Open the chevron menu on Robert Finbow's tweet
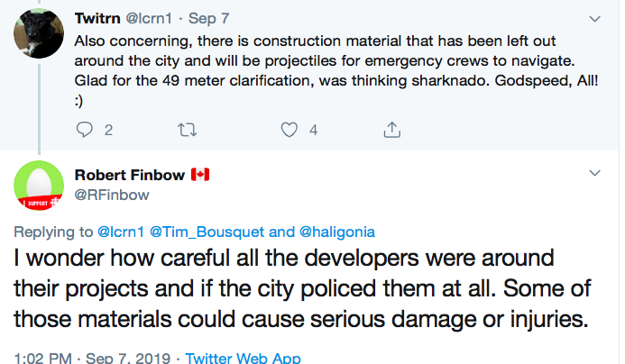This screenshot has width=625, height=364. click(594, 171)
